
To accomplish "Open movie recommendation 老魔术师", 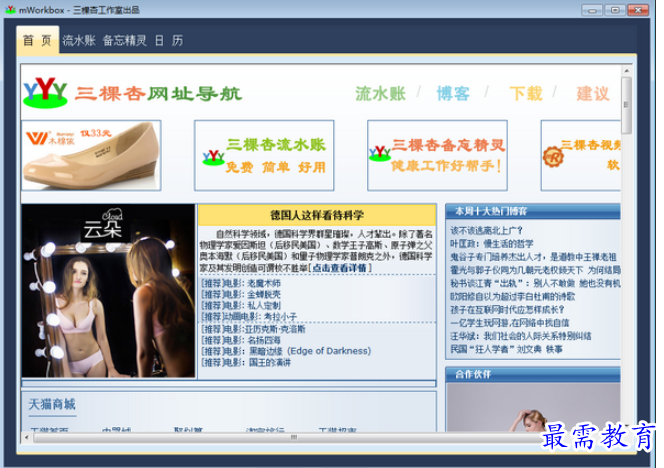I will click(240, 283).
